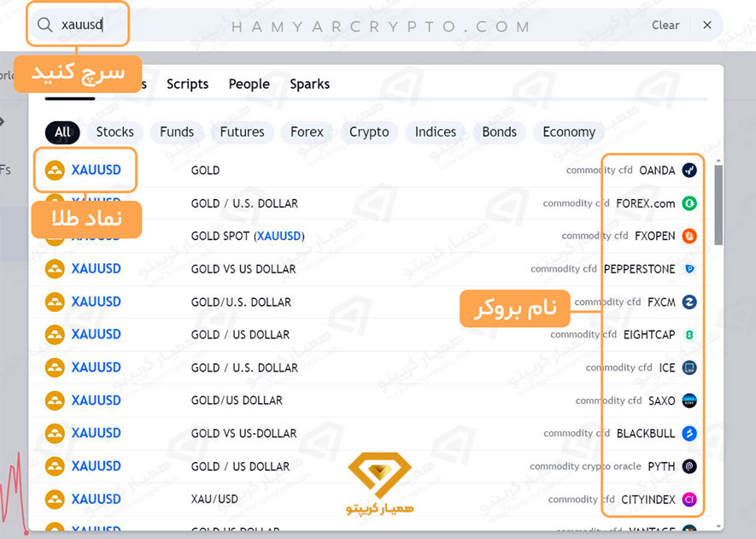Select the Stocks filter chip
The image size is (756, 539).
(x=114, y=132)
